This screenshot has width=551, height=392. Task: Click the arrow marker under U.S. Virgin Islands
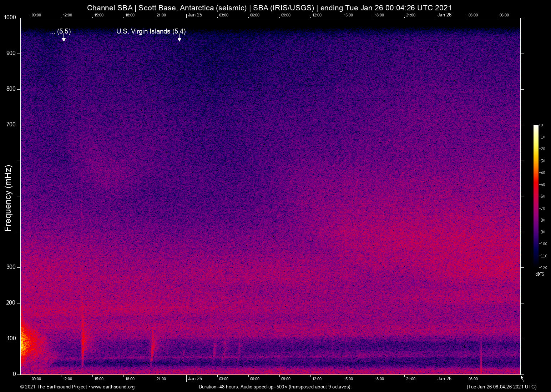(179, 39)
